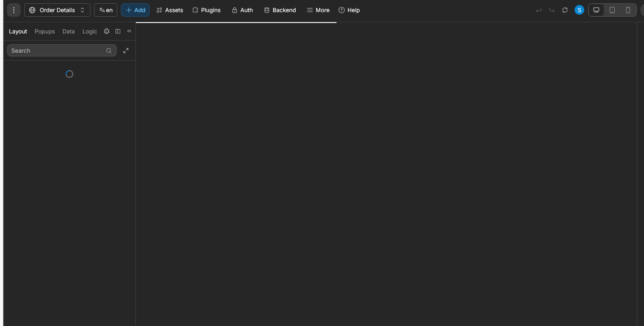Switch to desktop preview mode
This screenshot has height=326, width=644.
pyautogui.click(x=596, y=10)
